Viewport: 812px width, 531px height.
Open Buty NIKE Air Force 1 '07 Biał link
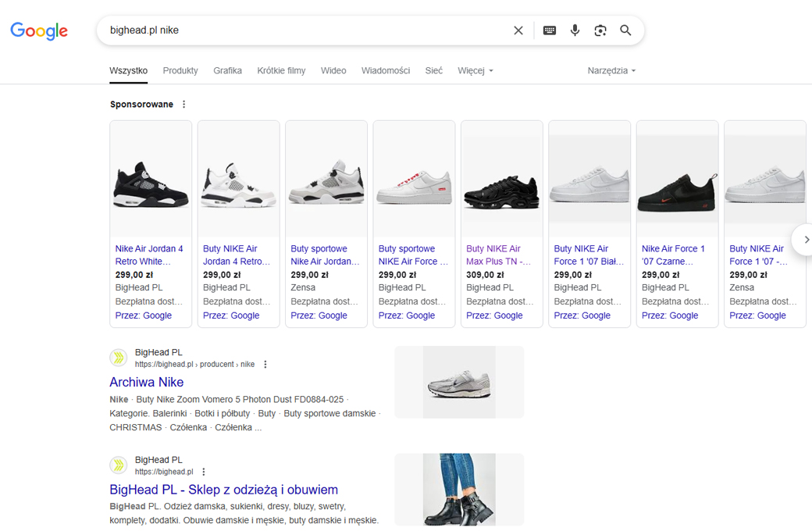coord(589,255)
